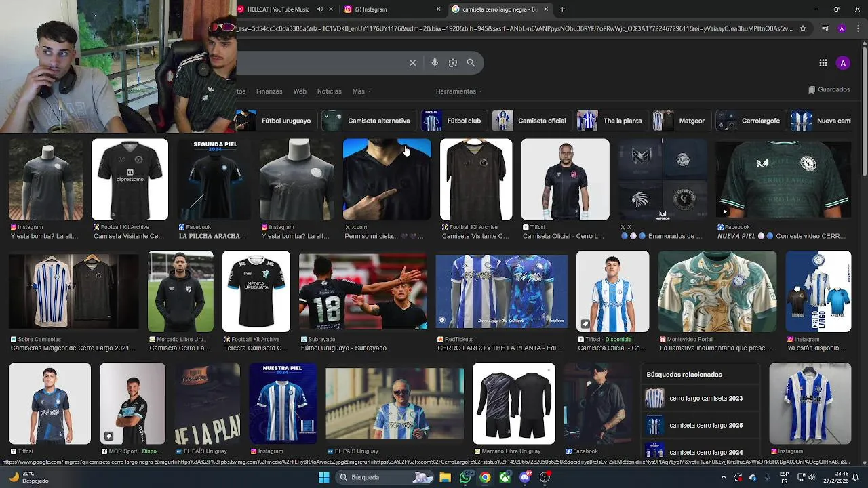This screenshot has height=488, width=868.
Task: Close the camiseta cerro largo negra tab
Action: tap(546, 9)
